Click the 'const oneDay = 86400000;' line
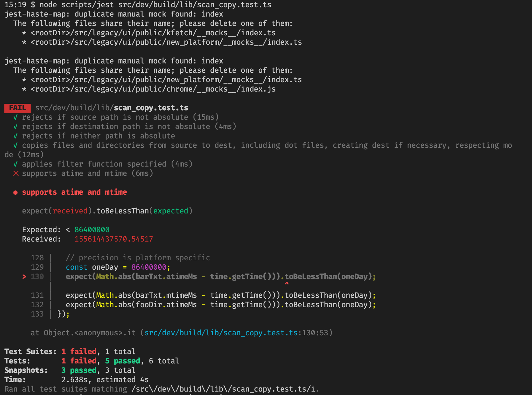Screen dimensions: 532x395 pos(118,267)
